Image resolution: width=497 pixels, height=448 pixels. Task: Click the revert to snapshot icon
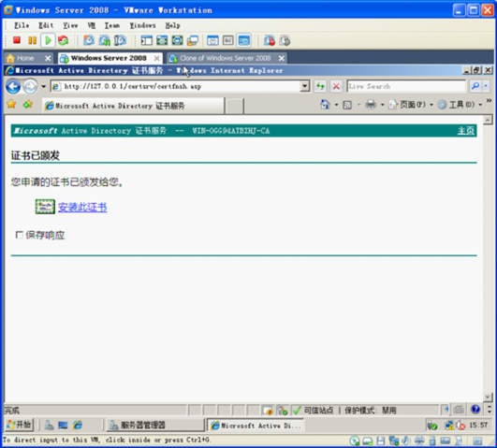click(105, 40)
